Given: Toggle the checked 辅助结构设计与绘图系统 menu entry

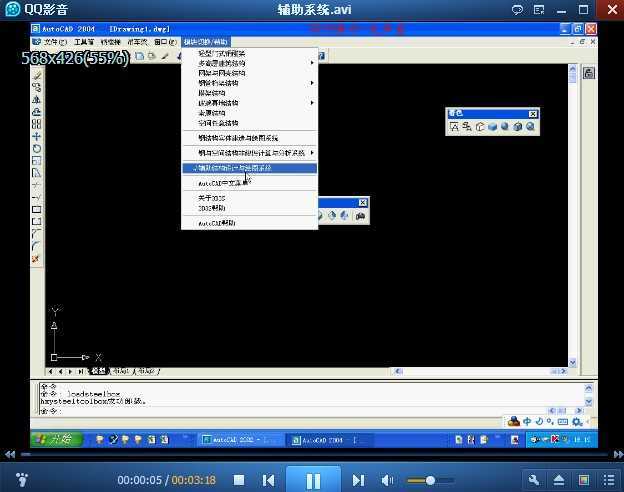Looking at the screenshot, I should (x=250, y=168).
